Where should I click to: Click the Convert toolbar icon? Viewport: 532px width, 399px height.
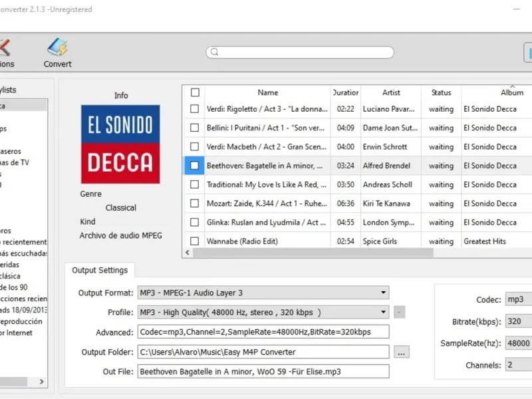pyautogui.click(x=58, y=53)
